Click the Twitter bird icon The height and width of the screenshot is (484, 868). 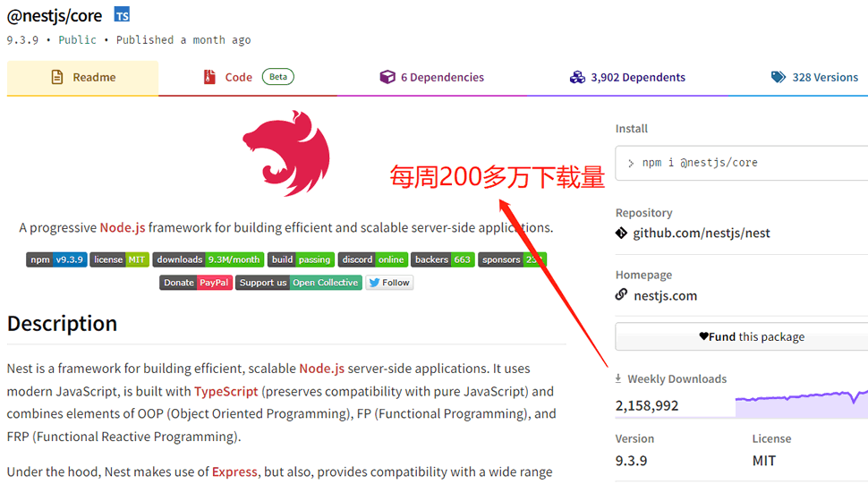point(374,283)
